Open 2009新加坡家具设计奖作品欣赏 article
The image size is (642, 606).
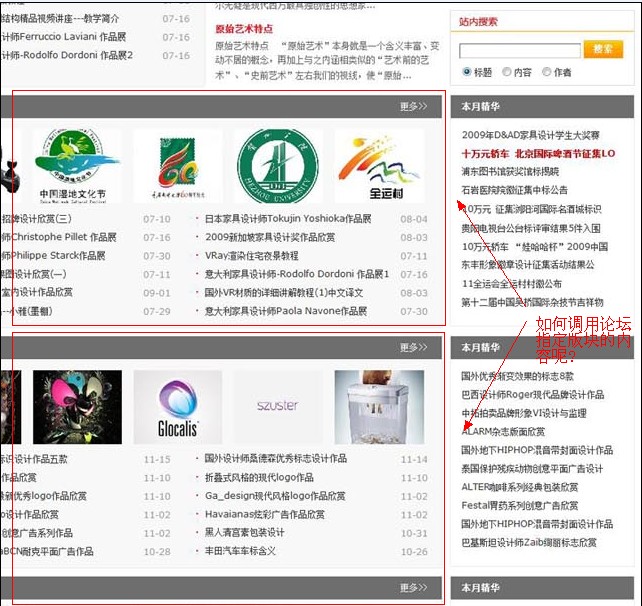pos(270,237)
